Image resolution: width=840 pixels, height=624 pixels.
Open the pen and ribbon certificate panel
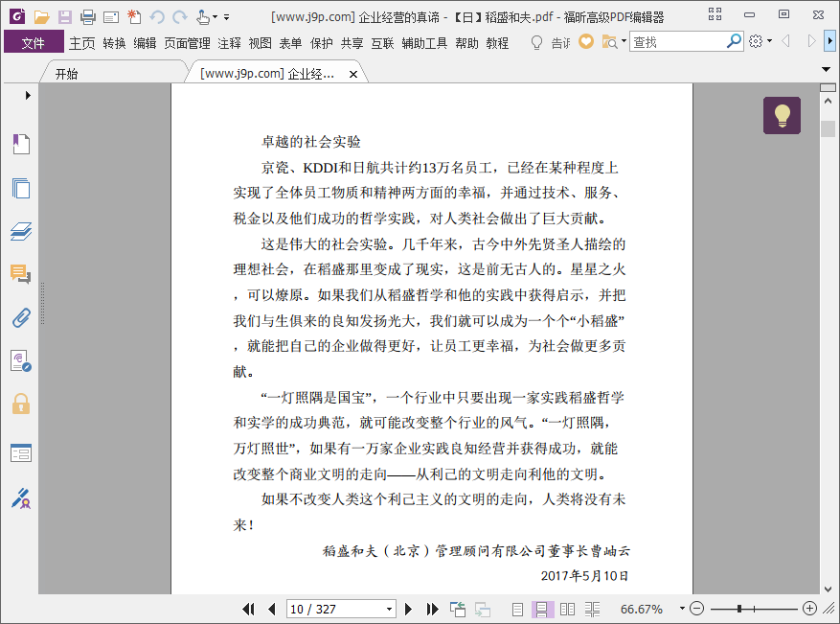coord(21,498)
